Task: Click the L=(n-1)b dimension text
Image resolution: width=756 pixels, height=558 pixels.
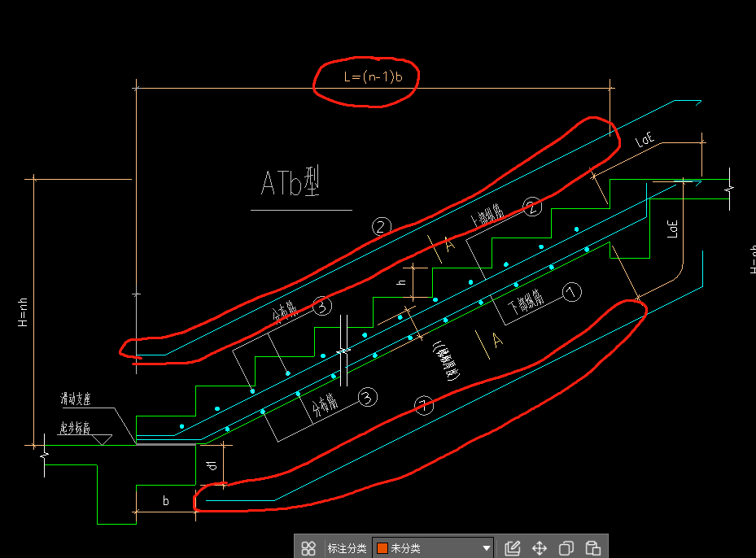Action: click(x=374, y=76)
